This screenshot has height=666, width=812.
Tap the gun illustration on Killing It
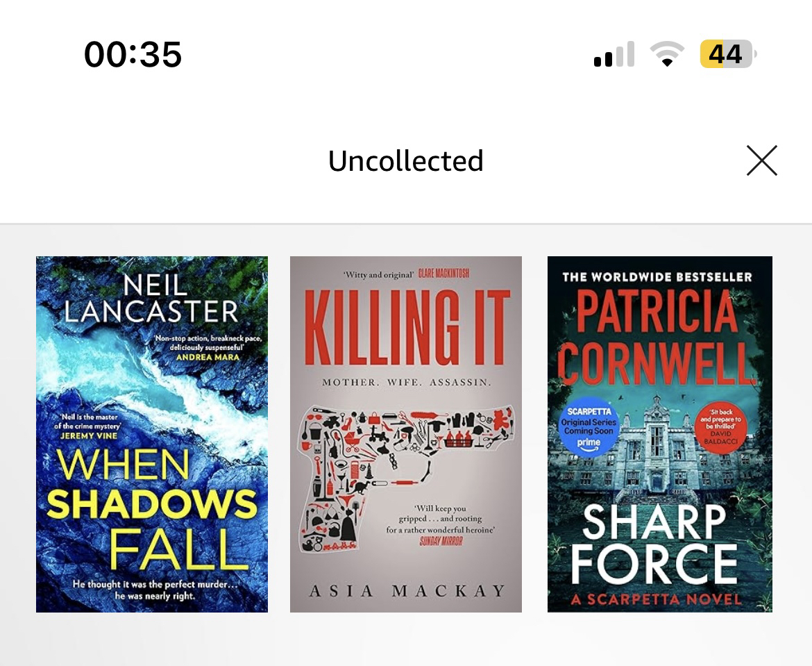click(405, 477)
